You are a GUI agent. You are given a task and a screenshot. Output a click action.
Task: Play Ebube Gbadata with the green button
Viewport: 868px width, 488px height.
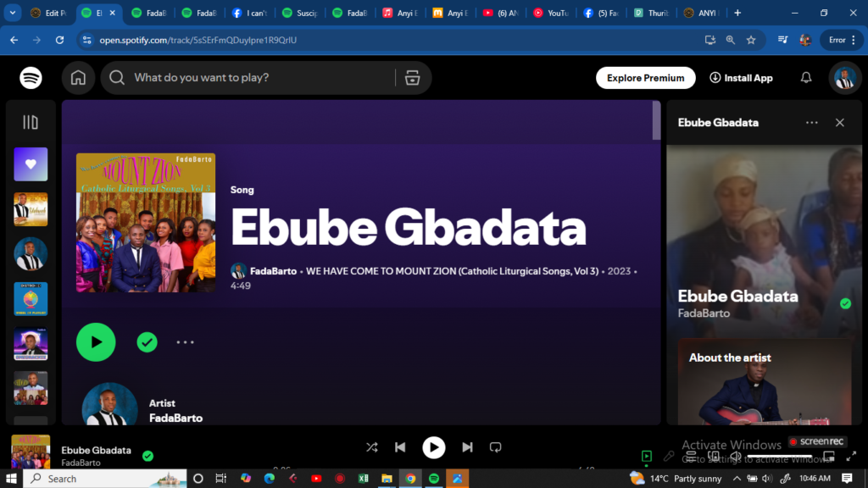[x=96, y=342]
